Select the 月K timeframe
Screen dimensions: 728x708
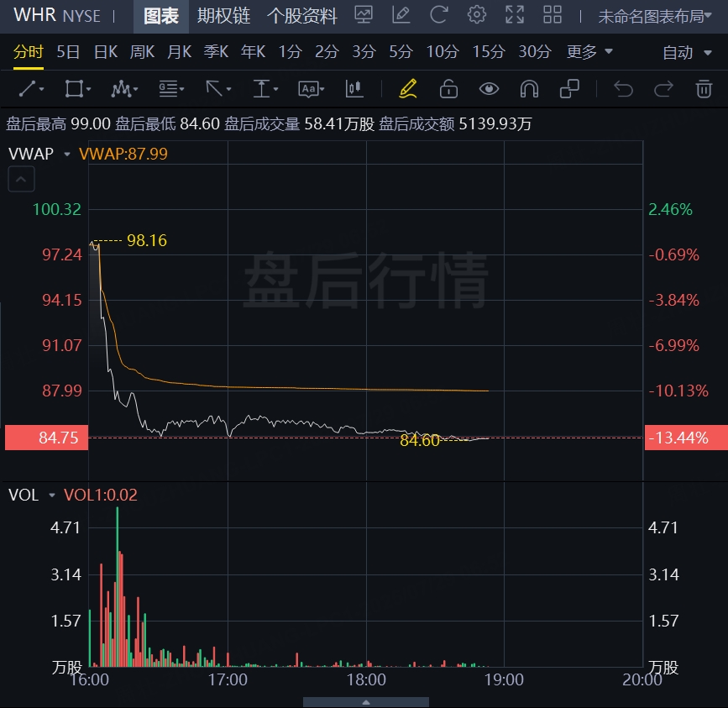(x=179, y=51)
